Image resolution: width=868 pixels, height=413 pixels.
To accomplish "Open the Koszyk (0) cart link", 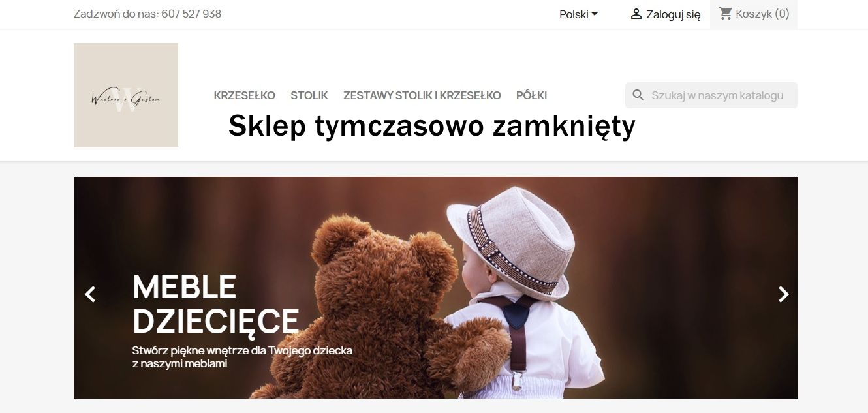I will coord(762,14).
